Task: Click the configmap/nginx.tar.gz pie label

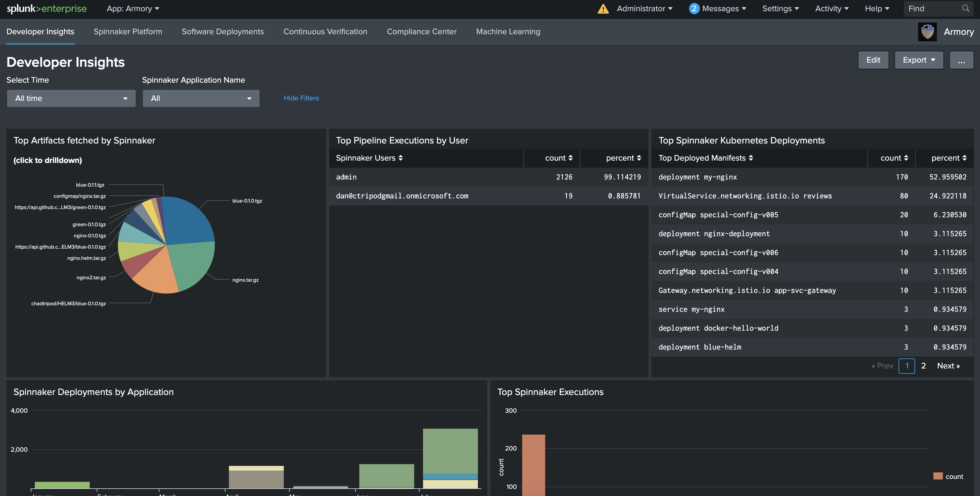Action: coord(80,196)
